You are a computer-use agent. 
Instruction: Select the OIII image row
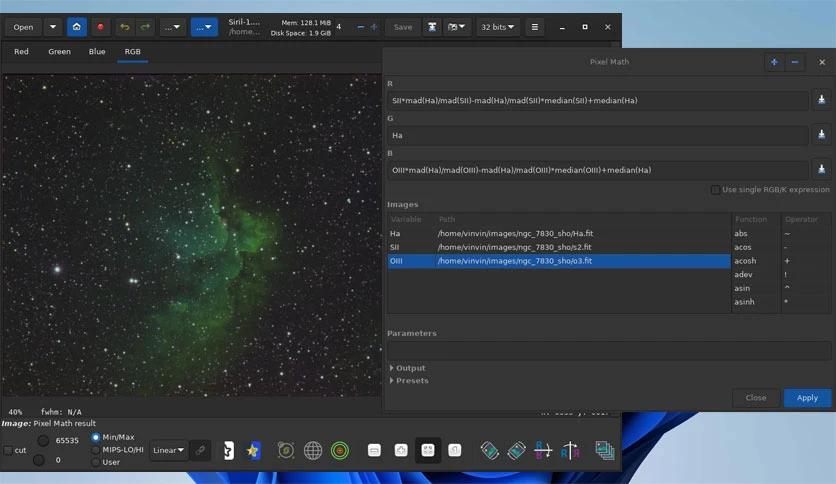coord(559,261)
